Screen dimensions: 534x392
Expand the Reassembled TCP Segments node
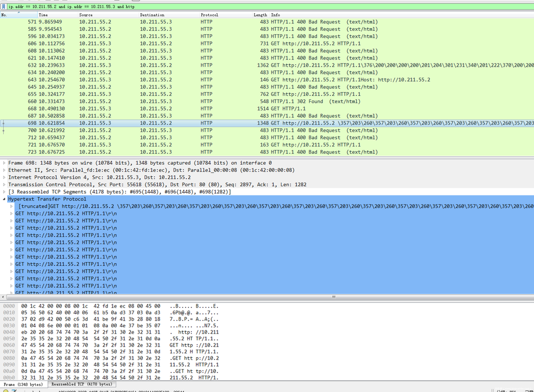(4, 192)
